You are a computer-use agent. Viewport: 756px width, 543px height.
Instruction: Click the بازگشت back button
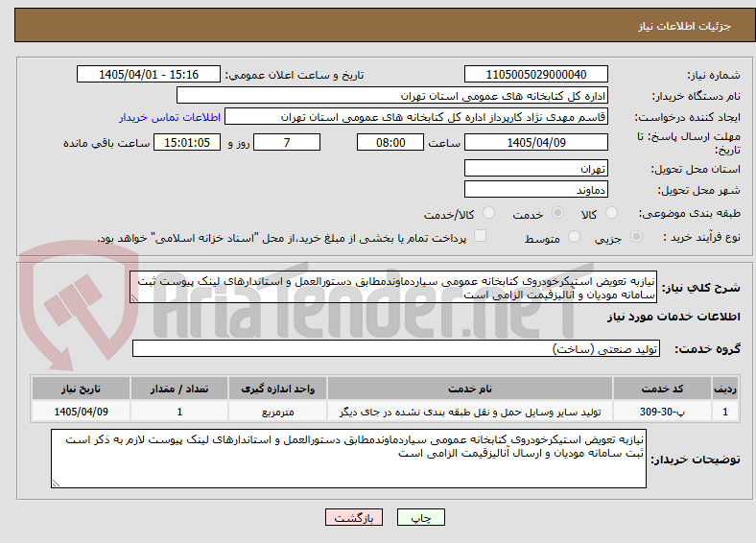pos(354,517)
